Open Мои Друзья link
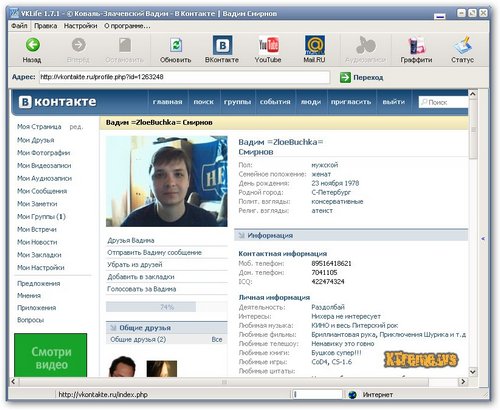The width and height of the screenshot is (500, 410). pyautogui.click(x=35, y=140)
